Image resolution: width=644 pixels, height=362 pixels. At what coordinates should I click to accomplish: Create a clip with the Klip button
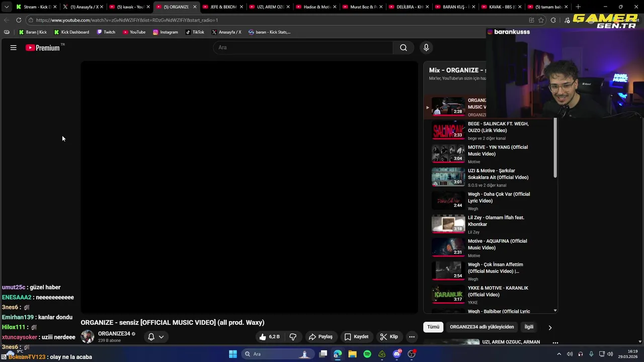[389, 337]
